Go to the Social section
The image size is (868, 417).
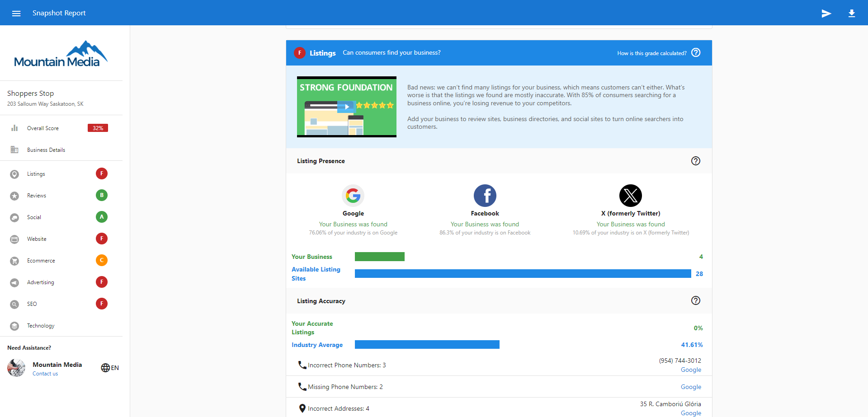tap(34, 217)
